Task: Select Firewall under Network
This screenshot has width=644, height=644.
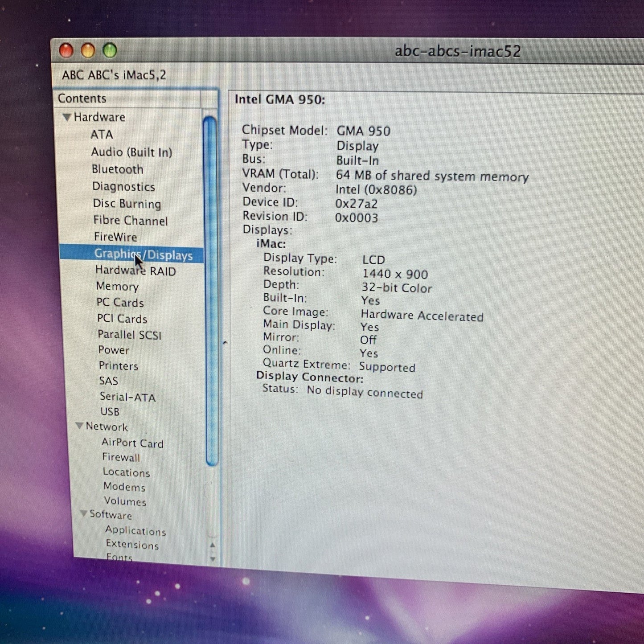Action: tap(121, 457)
